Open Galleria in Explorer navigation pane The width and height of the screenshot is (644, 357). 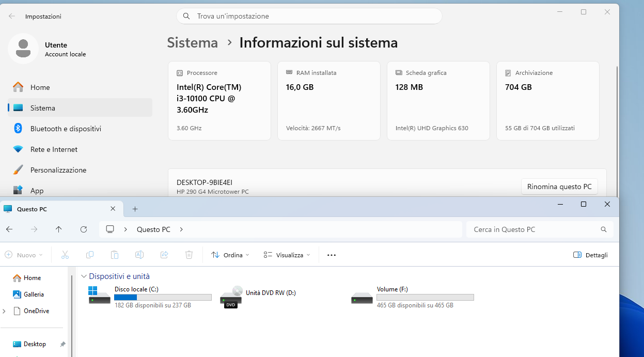(28, 294)
